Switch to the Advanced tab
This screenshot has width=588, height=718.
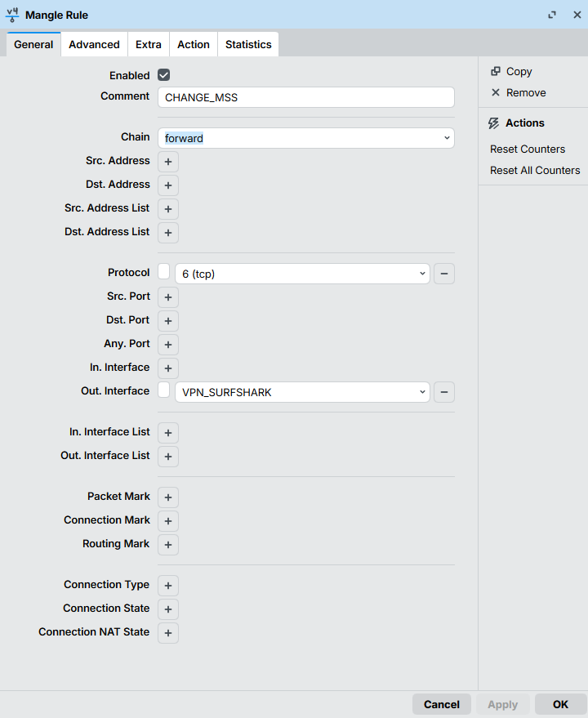point(94,45)
